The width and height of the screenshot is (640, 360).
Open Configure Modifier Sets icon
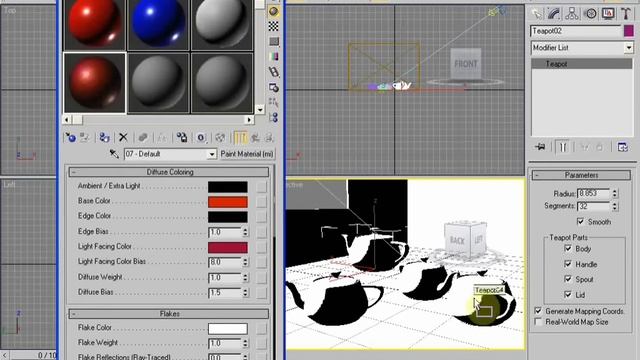tap(622, 147)
